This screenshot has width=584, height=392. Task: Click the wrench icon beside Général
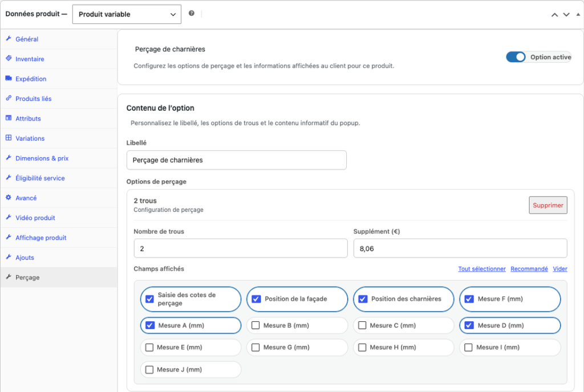[9, 38]
